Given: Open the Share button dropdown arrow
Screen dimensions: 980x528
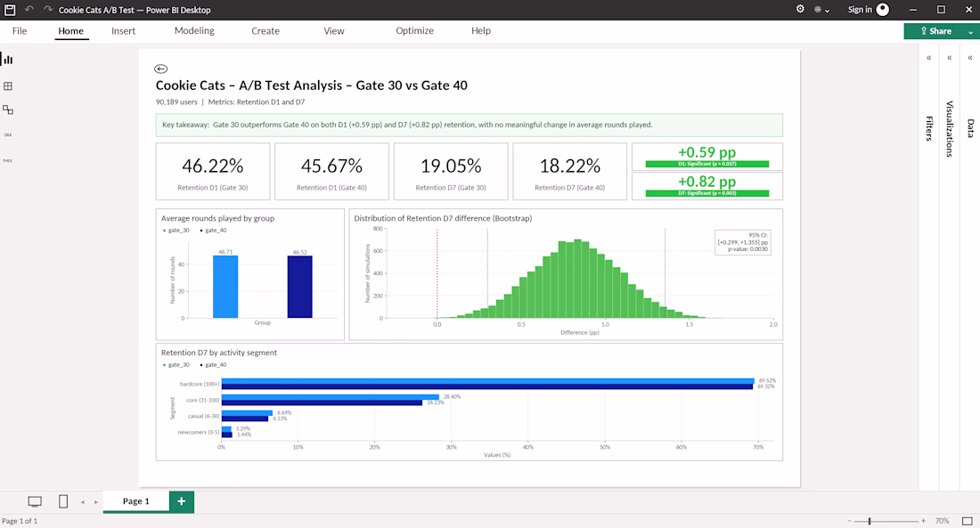Looking at the screenshot, I should pos(970,31).
